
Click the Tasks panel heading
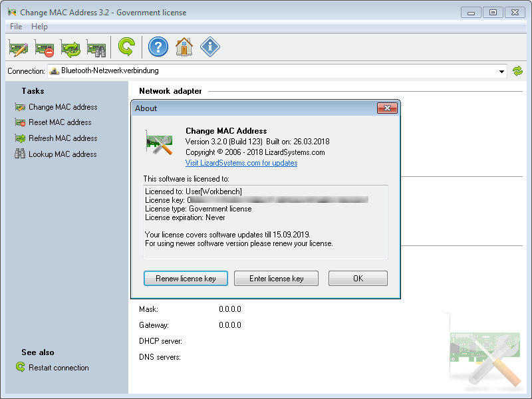(x=33, y=91)
